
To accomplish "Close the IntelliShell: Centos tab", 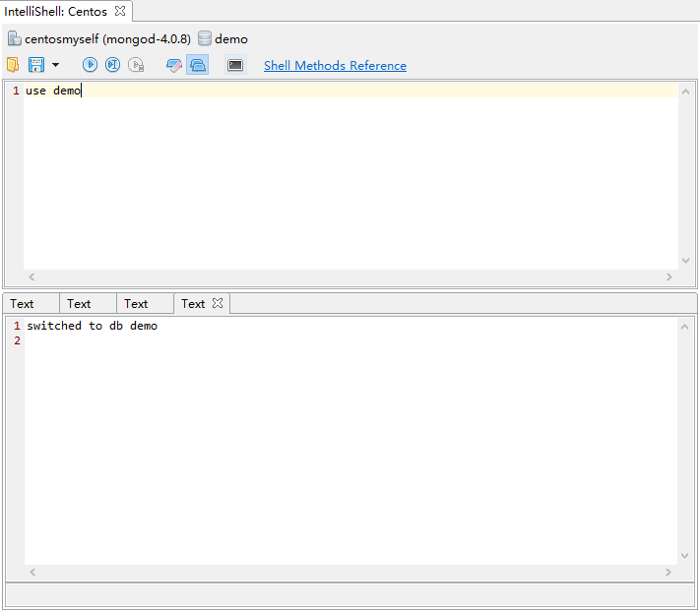I will click(120, 11).
